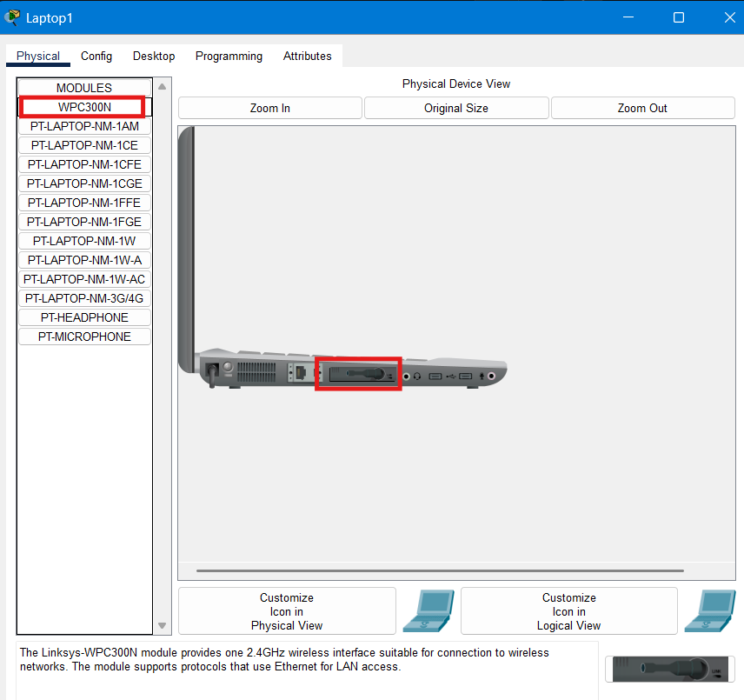This screenshot has width=744, height=700.
Task: Minimize the Laptop1 window
Action: 628,17
